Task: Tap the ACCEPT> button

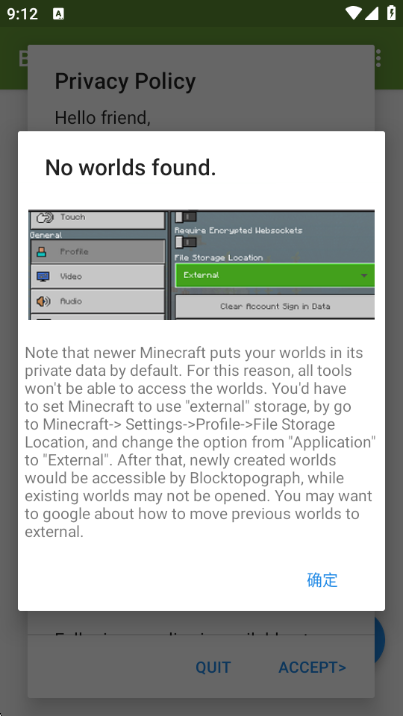Action: 313,668
